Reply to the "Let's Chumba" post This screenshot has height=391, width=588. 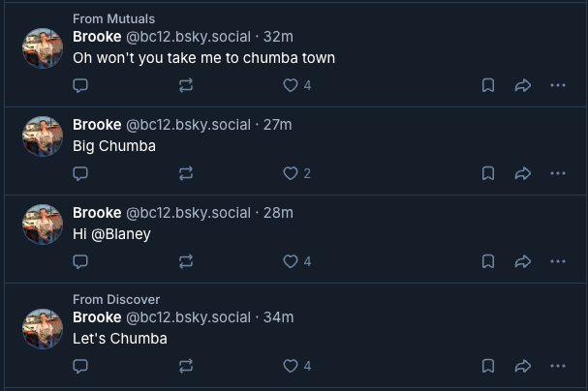click(x=81, y=366)
